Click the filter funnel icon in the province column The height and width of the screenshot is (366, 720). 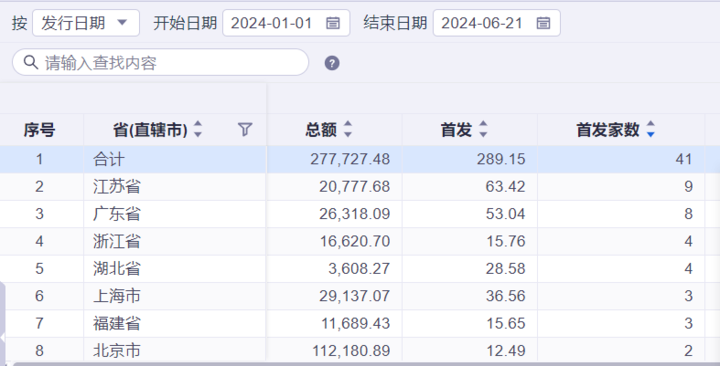[245, 130]
